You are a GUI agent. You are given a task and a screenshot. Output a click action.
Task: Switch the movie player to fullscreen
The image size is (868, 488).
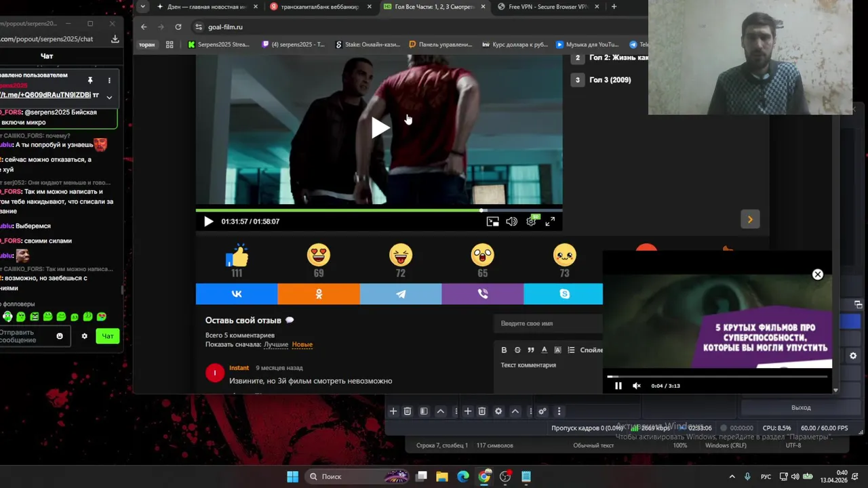pyautogui.click(x=551, y=222)
